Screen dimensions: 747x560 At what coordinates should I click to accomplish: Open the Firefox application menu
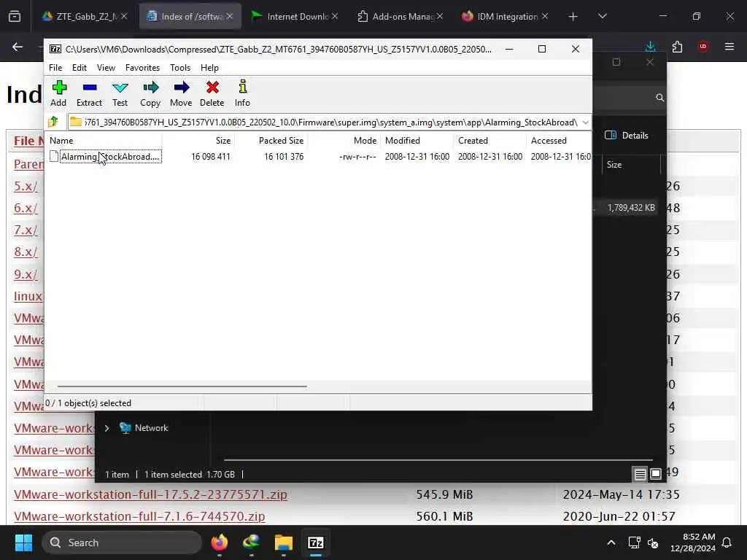pos(729,47)
